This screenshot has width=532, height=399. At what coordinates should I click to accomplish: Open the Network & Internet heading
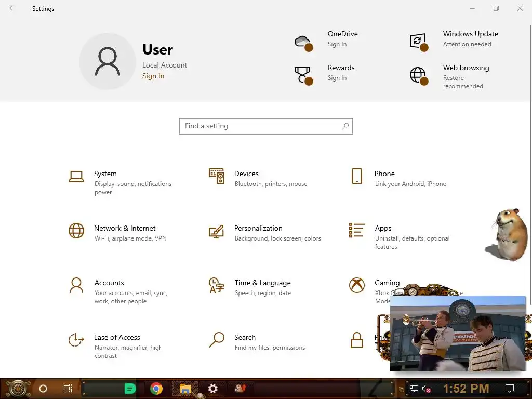[x=125, y=229]
